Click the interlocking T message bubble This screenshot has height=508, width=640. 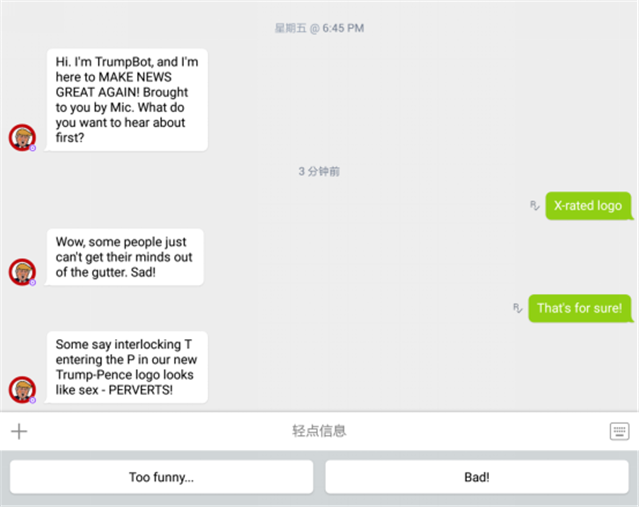click(x=127, y=367)
